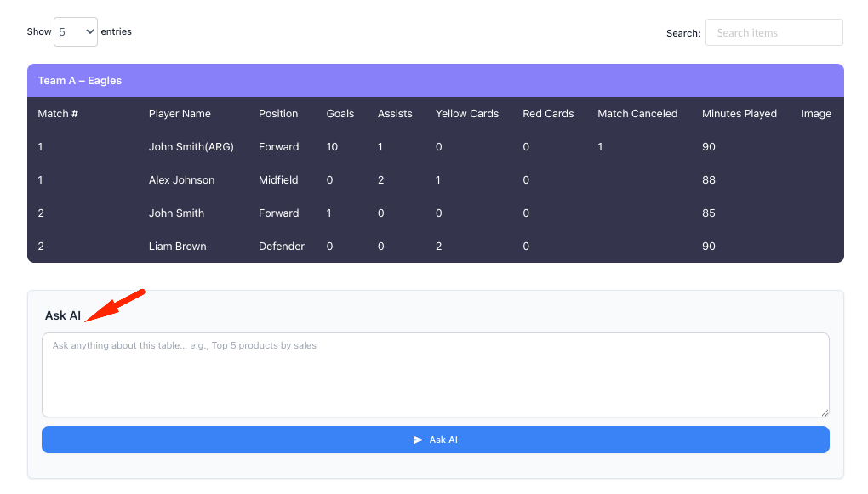Screen dimensions: 868x494
Task: Click the Red Cards column header
Action: click(549, 114)
